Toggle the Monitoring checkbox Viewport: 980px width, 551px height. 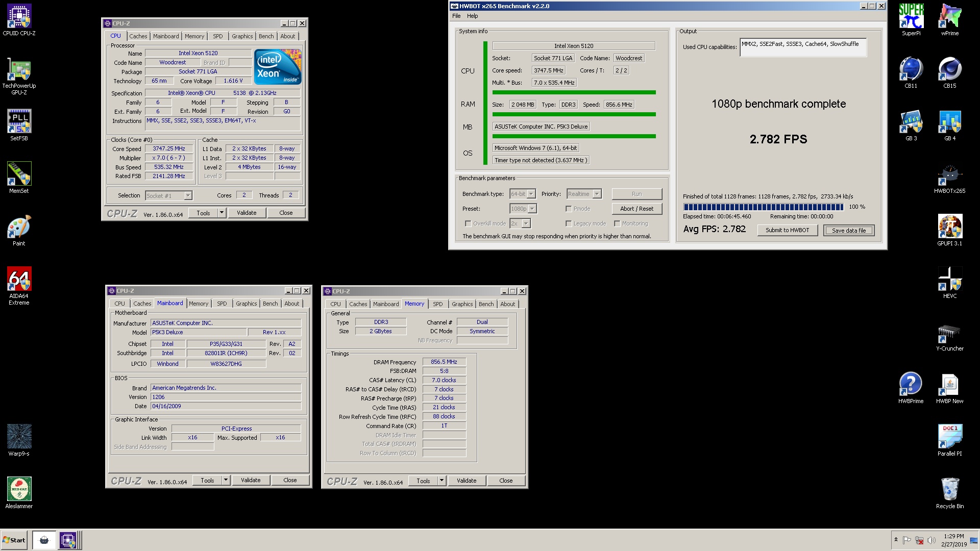tap(617, 223)
